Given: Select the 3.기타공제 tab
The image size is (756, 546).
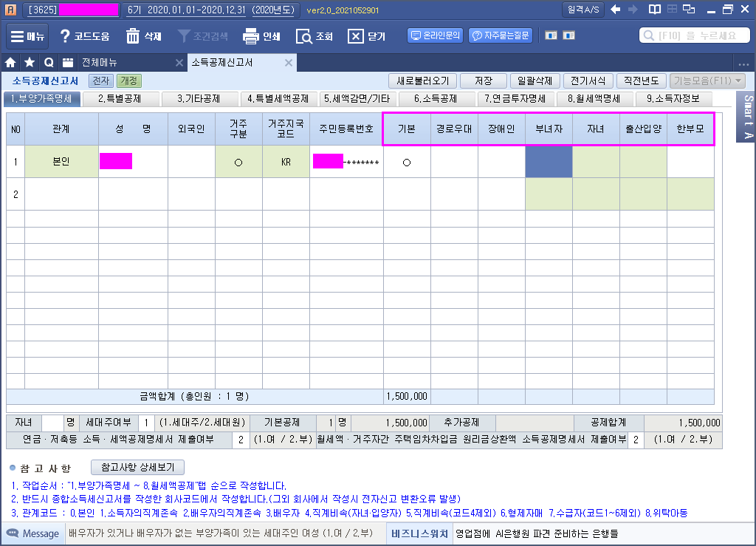Looking at the screenshot, I should [x=199, y=99].
